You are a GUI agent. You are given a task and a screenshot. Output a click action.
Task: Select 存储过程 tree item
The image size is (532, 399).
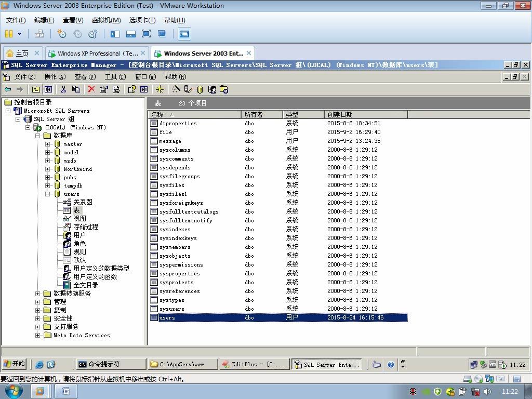click(x=86, y=227)
